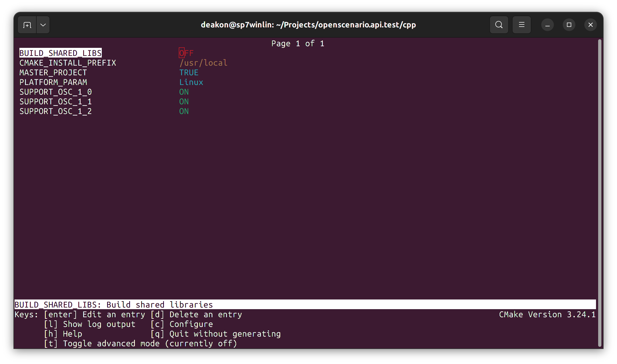Click the Page 1 of 1 indicator
The height and width of the screenshot is (364, 617).
pos(298,43)
